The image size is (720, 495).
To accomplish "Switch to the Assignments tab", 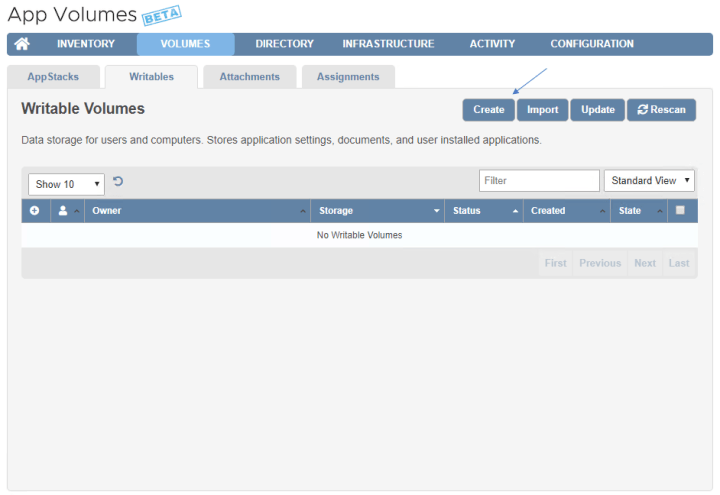I will [x=348, y=77].
